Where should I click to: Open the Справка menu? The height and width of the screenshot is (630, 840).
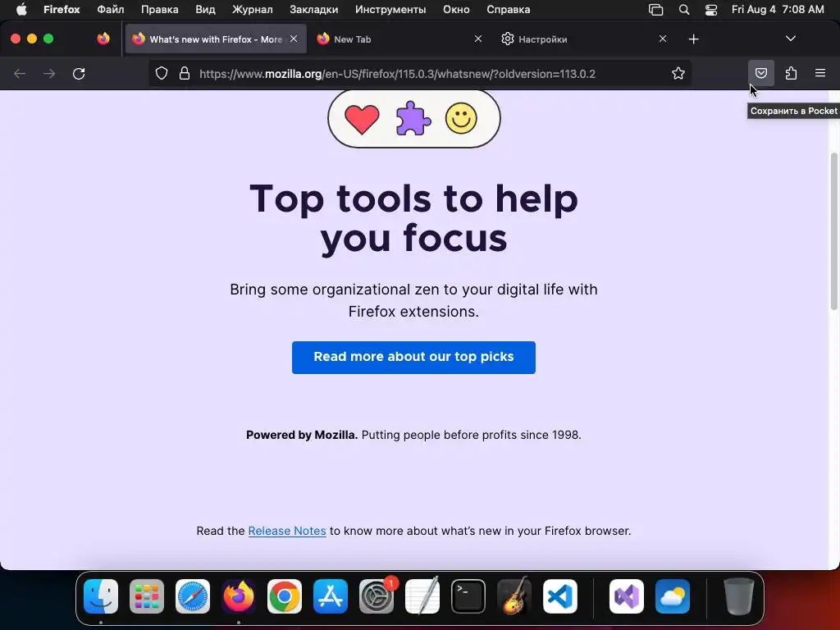[509, 10]
